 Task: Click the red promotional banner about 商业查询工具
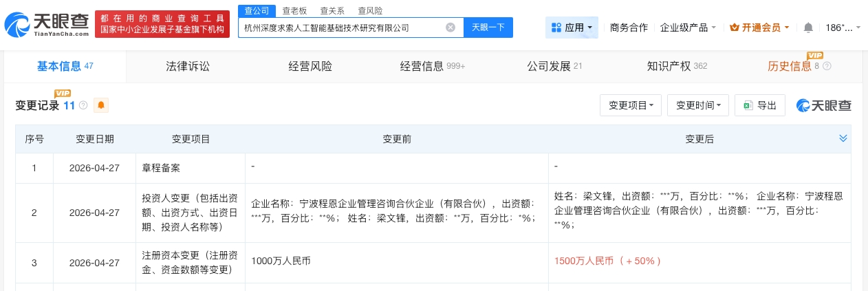162,24
